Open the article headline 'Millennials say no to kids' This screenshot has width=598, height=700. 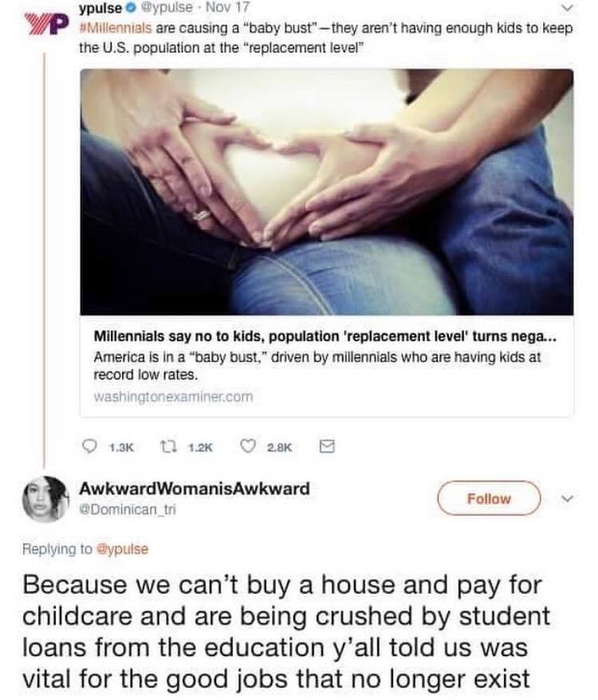pyautogui.click(x=325, y=336)
